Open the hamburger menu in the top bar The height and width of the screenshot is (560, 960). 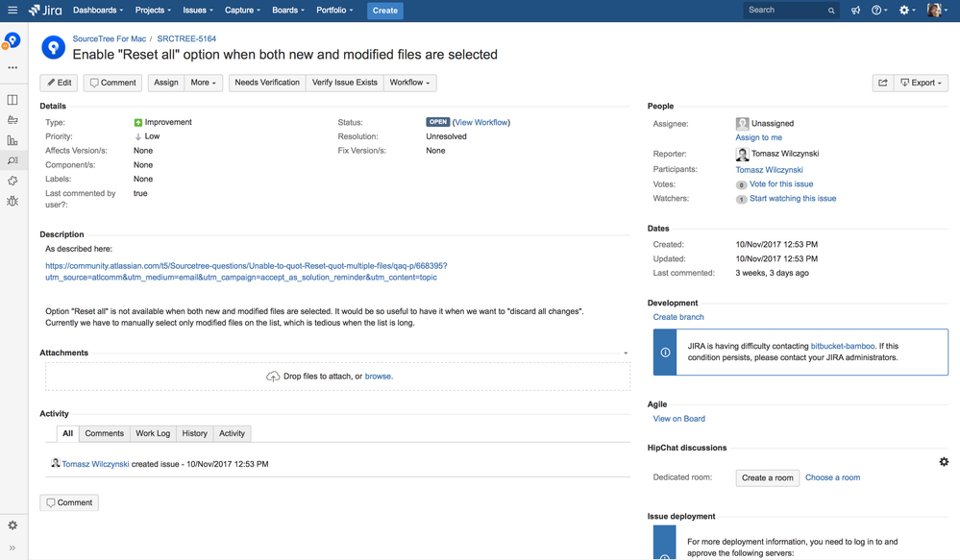(x=12, y=11)
